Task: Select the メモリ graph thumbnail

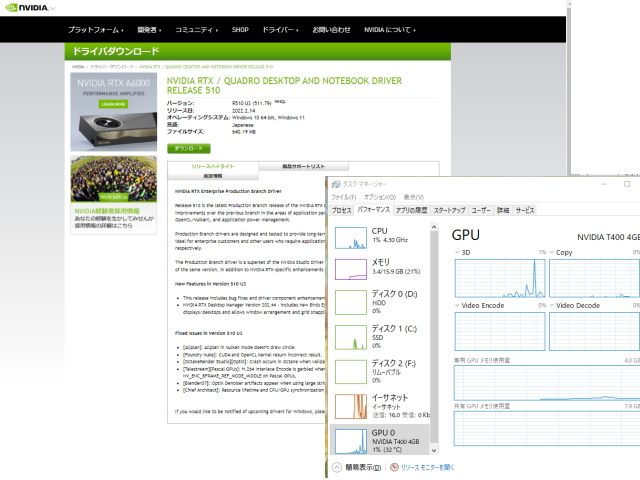Action: 351,269
